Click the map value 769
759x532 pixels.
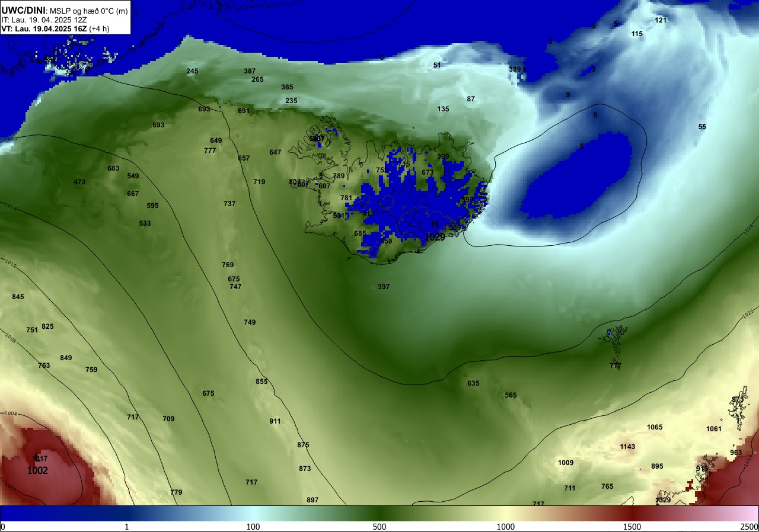tap(228, 265)
